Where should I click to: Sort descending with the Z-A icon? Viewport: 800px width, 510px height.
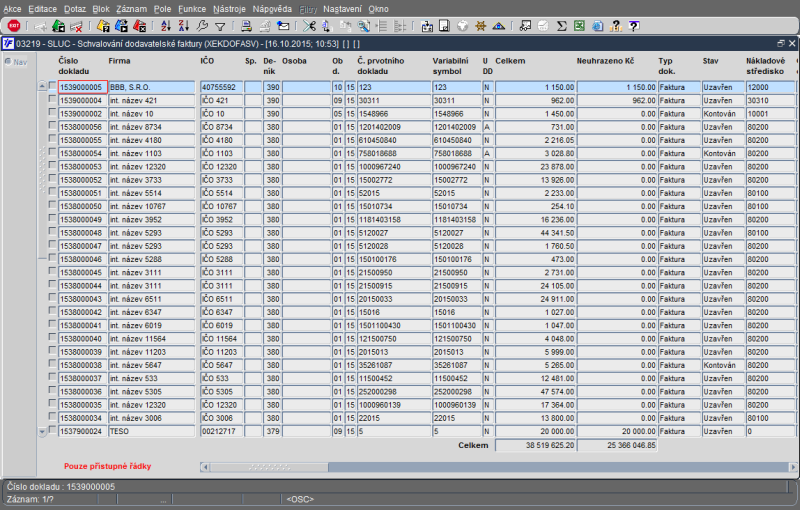point(184,26)
